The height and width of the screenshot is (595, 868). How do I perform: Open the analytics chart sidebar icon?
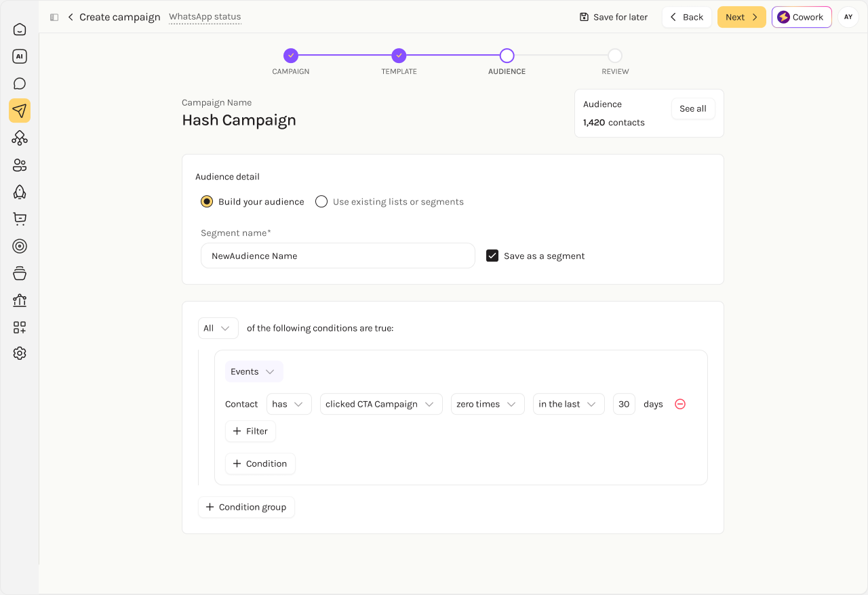coord(20,300)
